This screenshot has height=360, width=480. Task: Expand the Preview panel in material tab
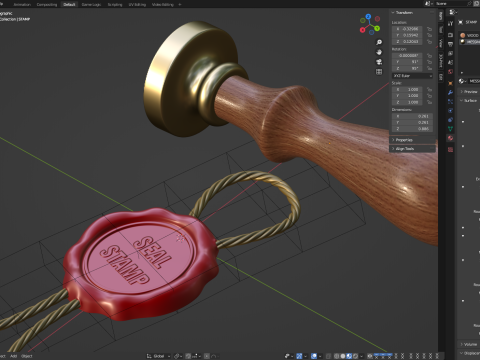pyautogui.click(x=470, y=91)
